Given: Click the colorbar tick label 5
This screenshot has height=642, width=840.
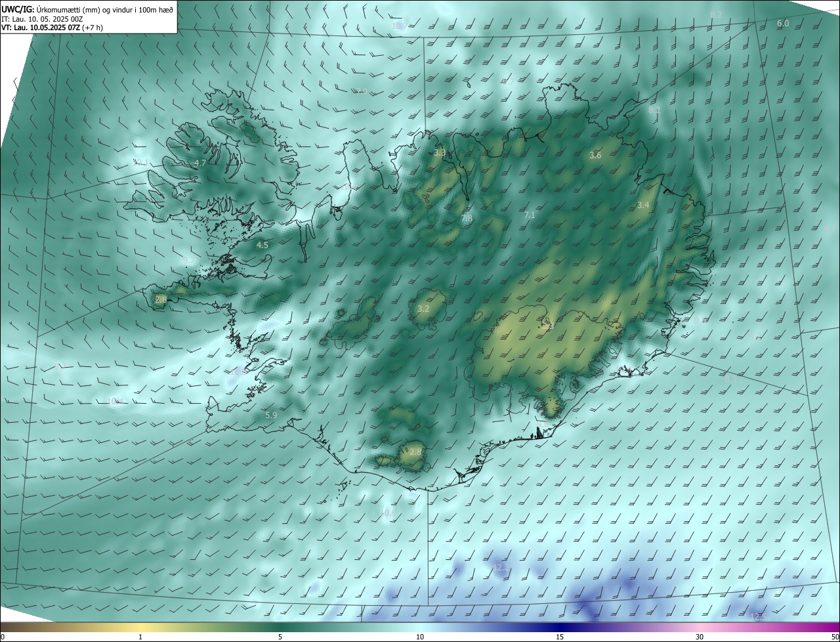Looking at the screenshot, I should 280,637.
